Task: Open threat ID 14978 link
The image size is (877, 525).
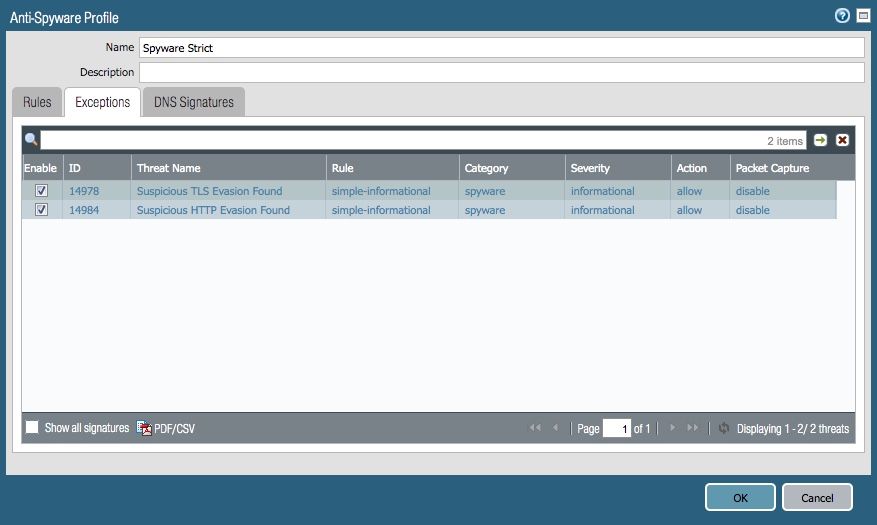Action: pyautogui.click(x=84, y=191)
